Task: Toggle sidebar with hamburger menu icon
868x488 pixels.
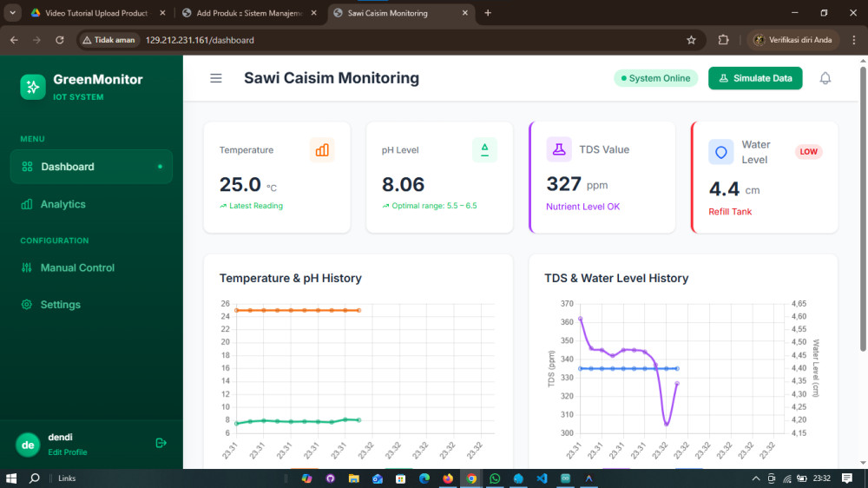Action: [x=216, y=78]
